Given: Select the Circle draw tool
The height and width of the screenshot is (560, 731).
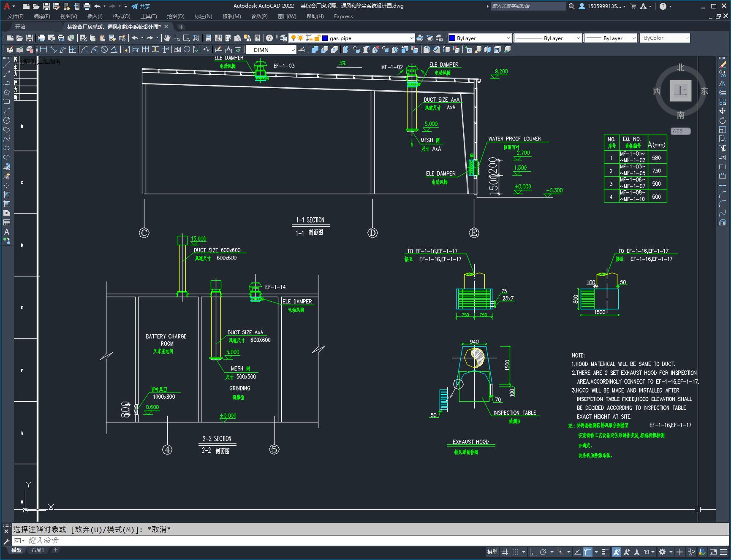Looking at the screenshot, I should click(7, 120).
